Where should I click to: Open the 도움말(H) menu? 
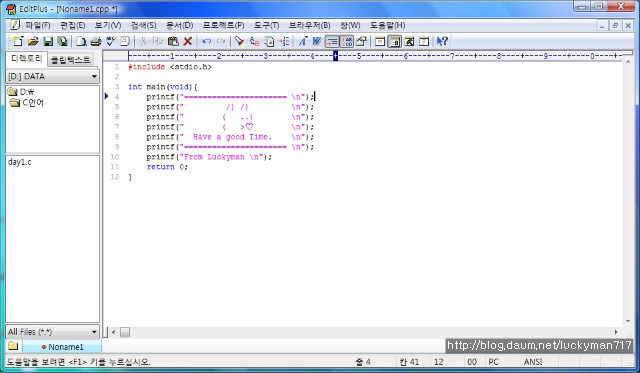coord(387,25)
